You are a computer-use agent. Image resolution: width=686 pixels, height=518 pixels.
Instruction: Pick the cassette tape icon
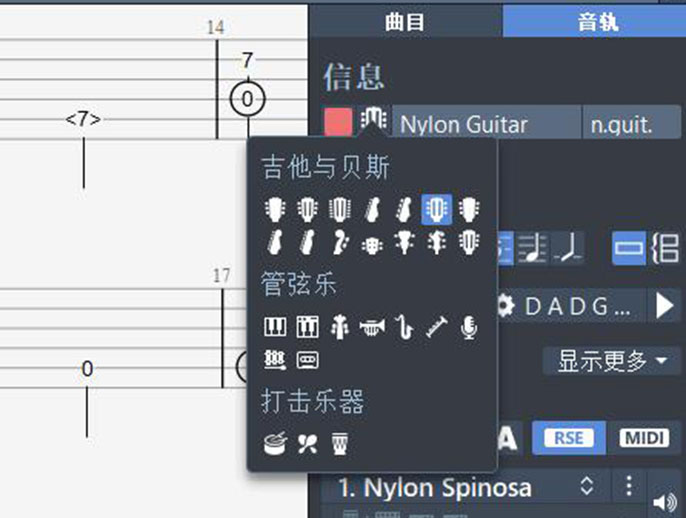coord(308,360)
